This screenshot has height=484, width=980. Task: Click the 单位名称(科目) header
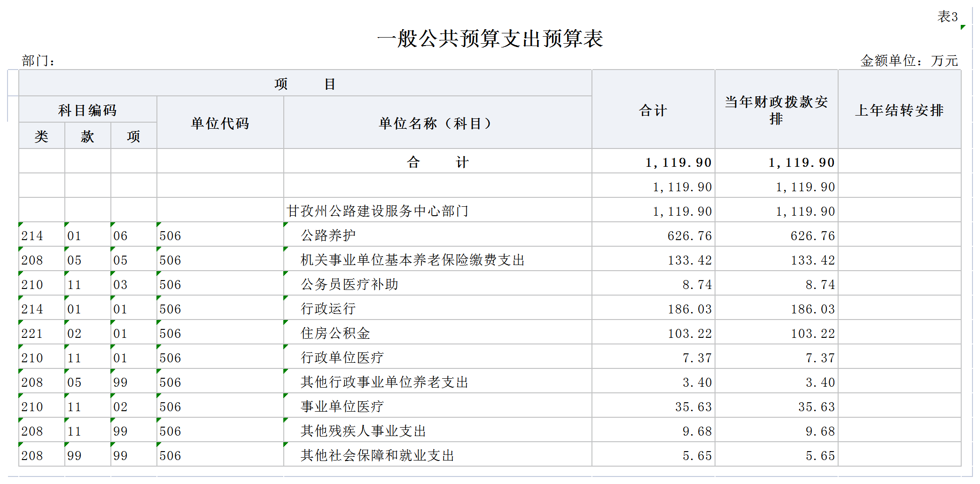coord(438,123)
